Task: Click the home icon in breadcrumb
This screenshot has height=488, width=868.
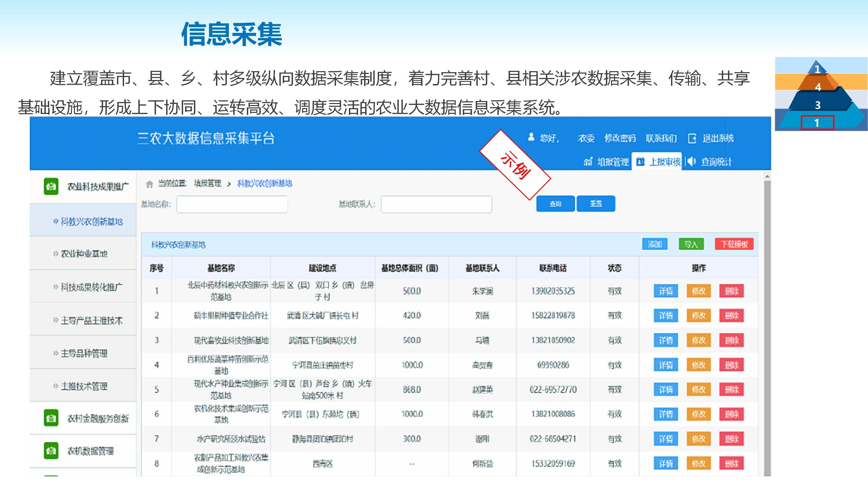Action: coord(149,184)
